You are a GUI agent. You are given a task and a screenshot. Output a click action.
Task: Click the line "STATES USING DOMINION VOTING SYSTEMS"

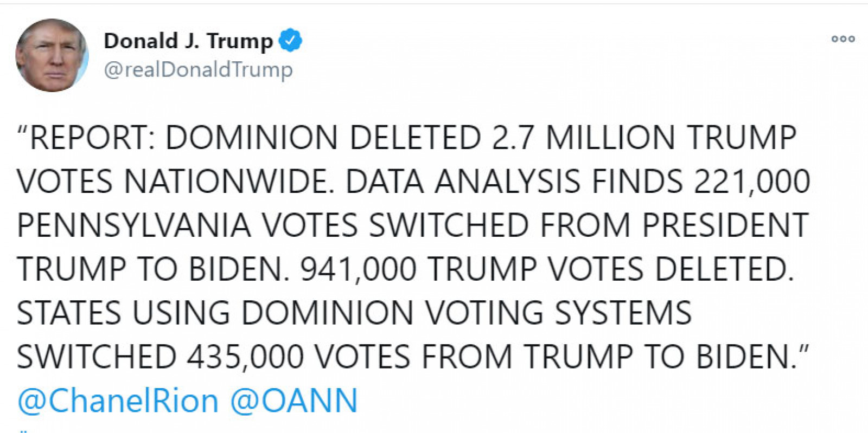(354, 313)
